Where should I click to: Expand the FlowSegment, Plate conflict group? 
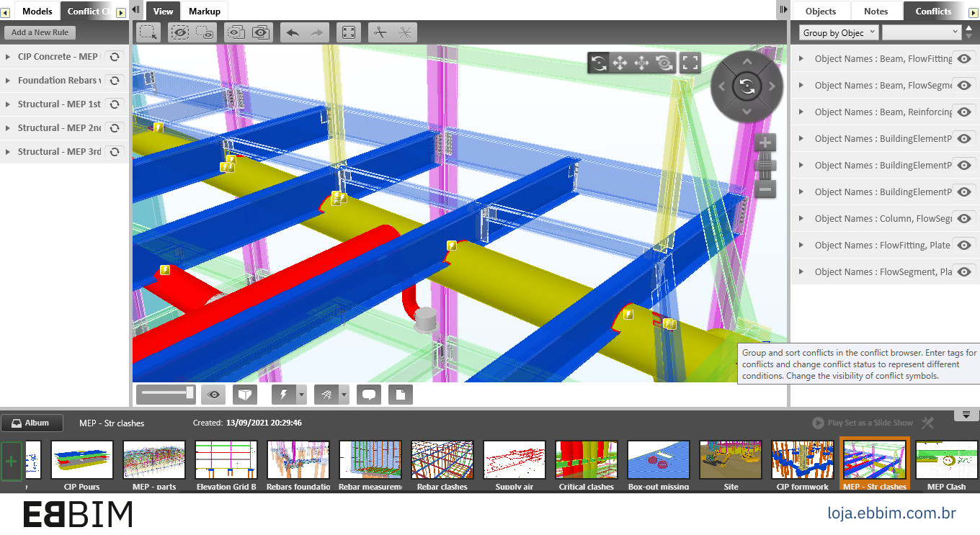[x=801, y=272]
